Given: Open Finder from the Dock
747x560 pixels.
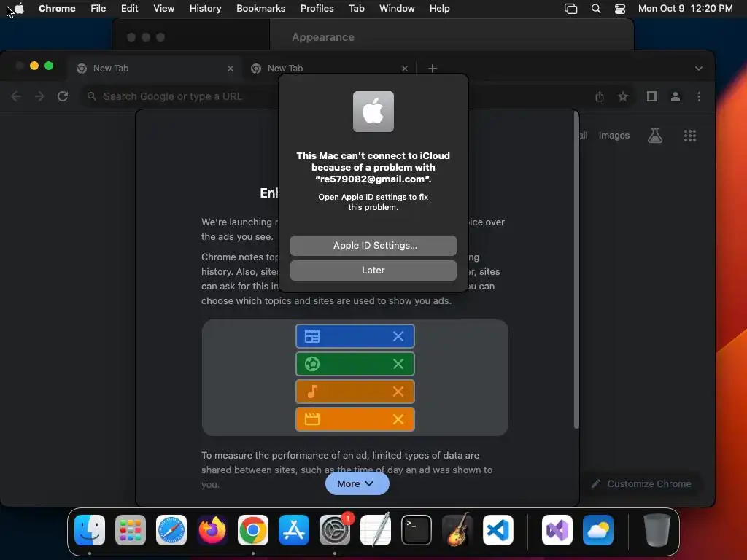Looking at the screenshot, I should [90, 530].
